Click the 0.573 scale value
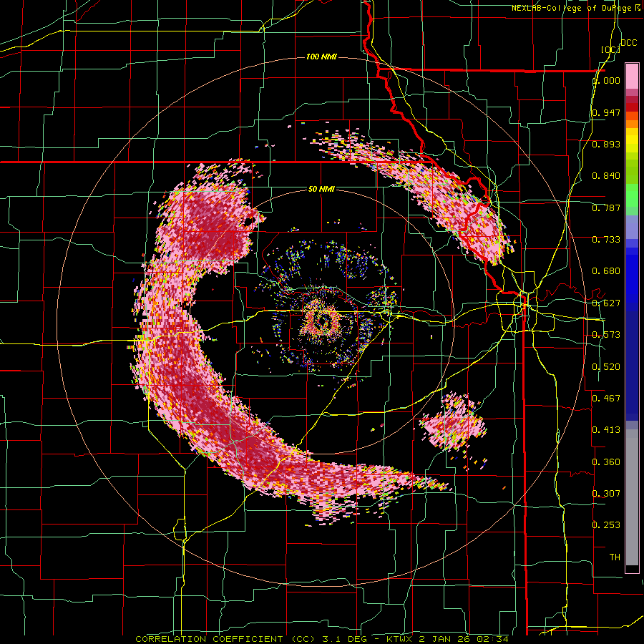Screen dimensions: 644x644 pyautogui.click(x=606, y=335)
